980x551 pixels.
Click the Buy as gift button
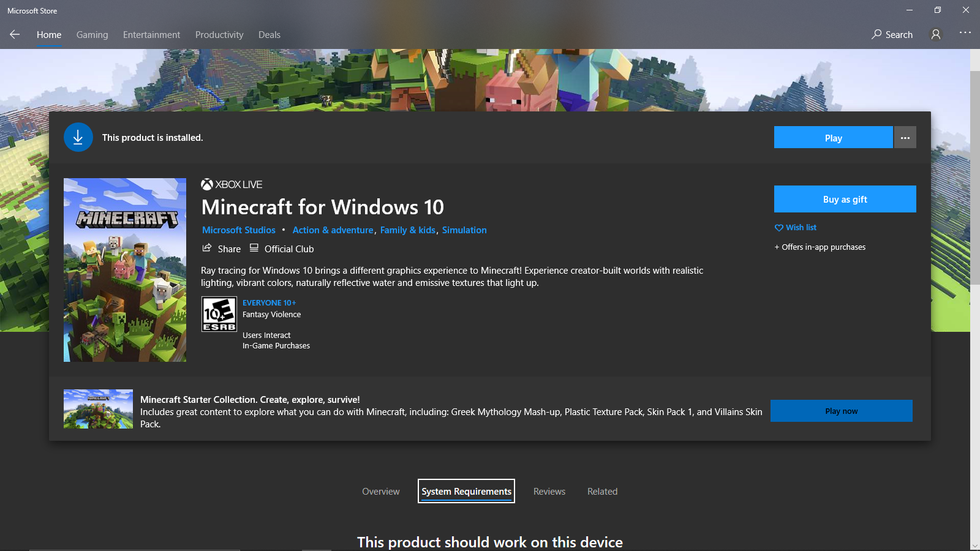[x=845, y=199]
